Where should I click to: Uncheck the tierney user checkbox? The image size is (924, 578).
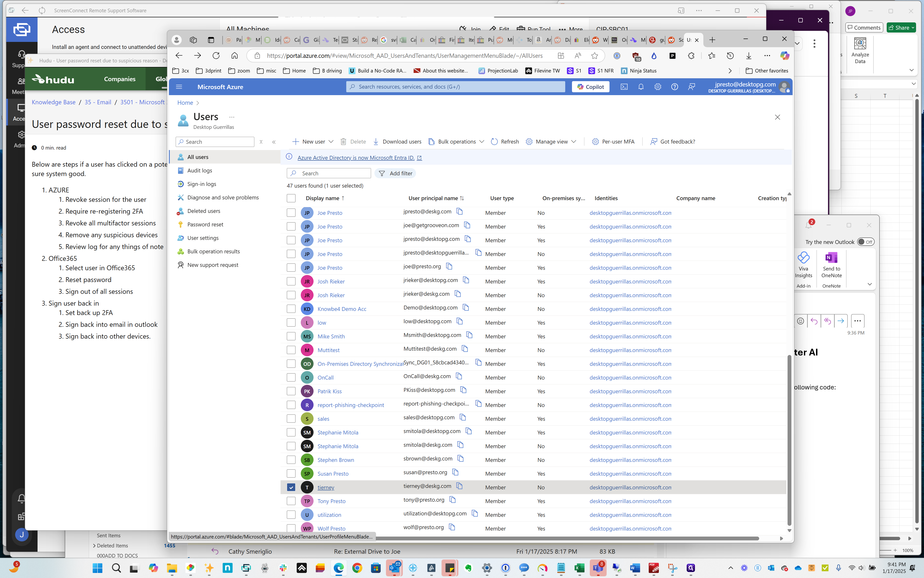(x=291, y=487)
